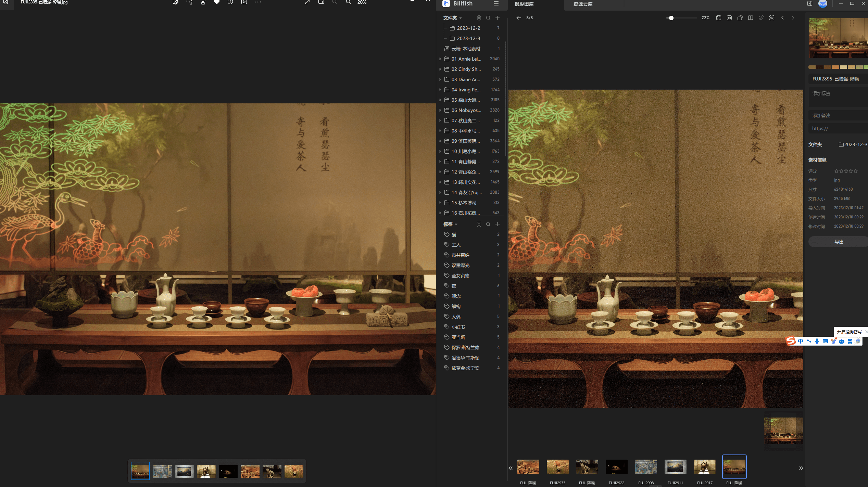Screen dimensions: 868x487
Task: Add a new tag in 标签 section
Action: point(498,224)
